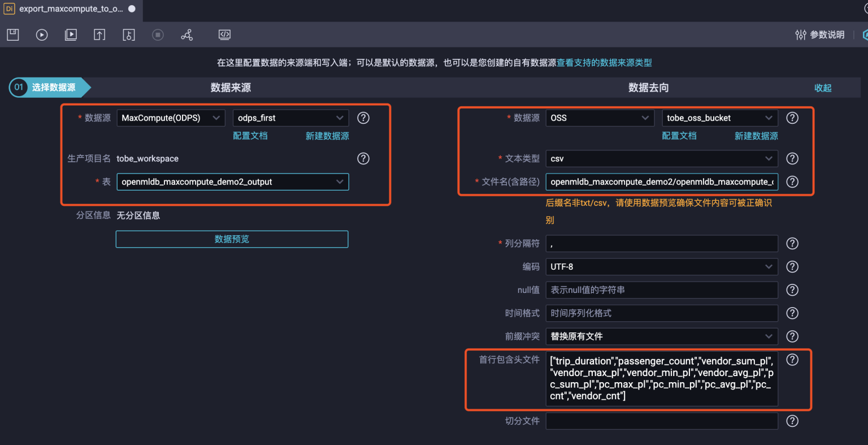
Task: Click the Di file type icon on tab
Action: (x=9, y=8)
